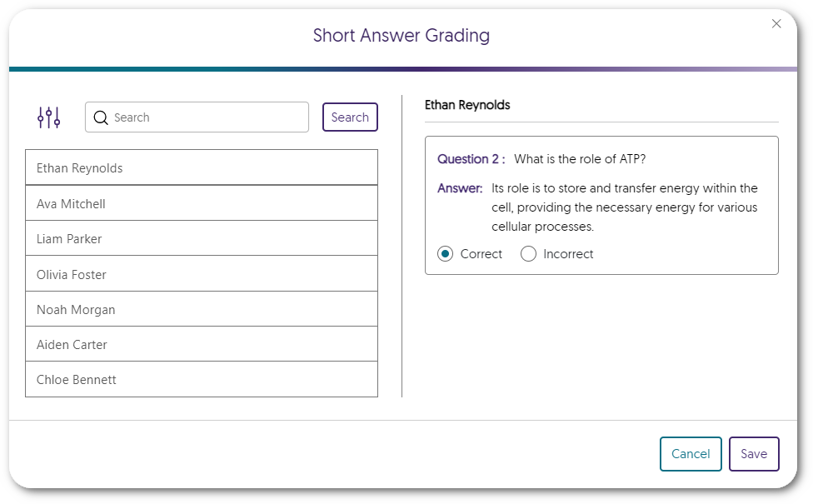
Task: Close the Short Answer Grading dialog
Action: coord(776,24)
